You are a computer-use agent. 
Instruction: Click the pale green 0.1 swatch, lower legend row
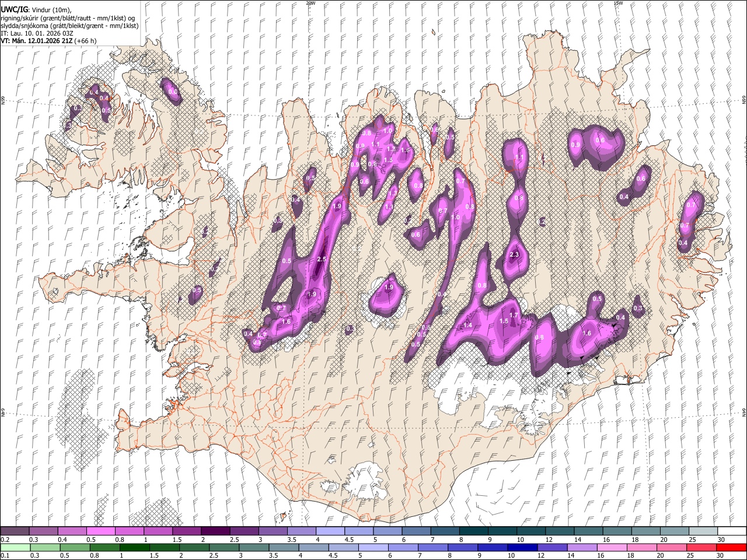click(15, 547)
